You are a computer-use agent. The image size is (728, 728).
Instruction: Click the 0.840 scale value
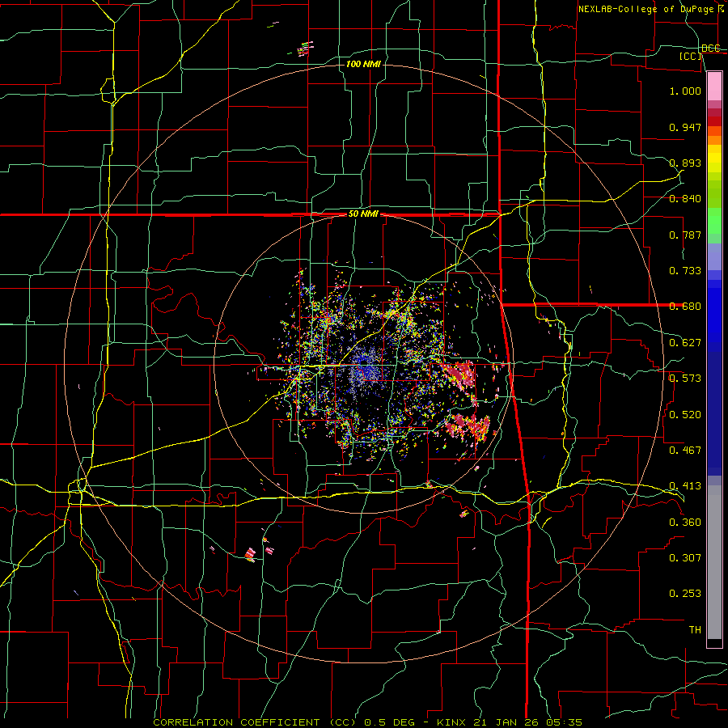click(x=685, y=199)
